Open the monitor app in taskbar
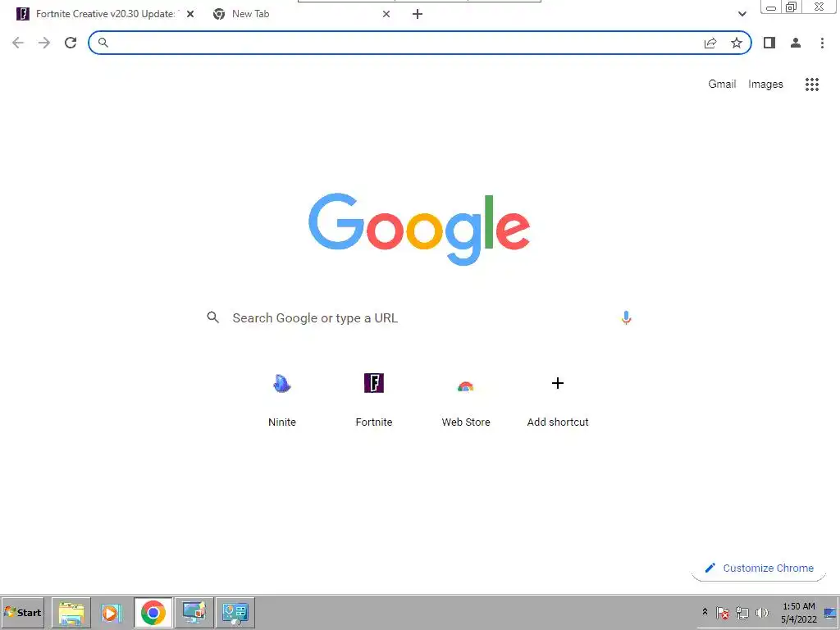 (194, 613)
